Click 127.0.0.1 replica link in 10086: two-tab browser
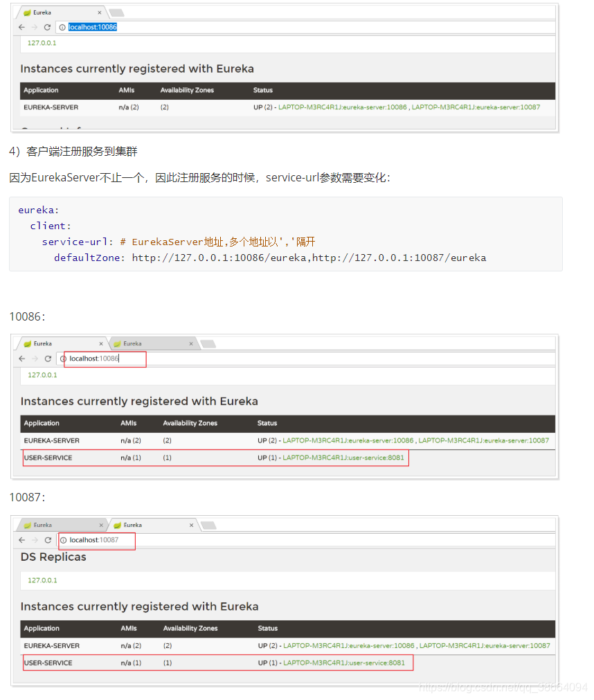This screenshot has height=700, width=594. pyautogui.click(x=42, y=375)
